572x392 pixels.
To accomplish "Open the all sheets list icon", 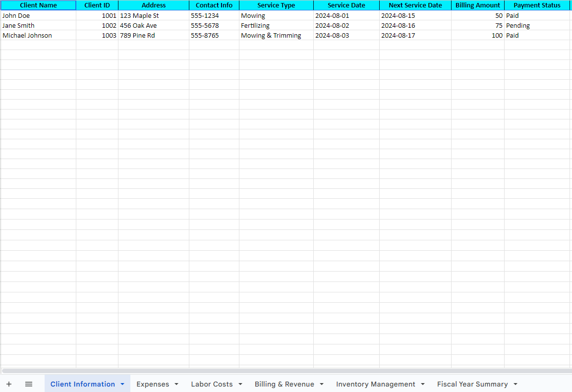I will coord(29,384).
